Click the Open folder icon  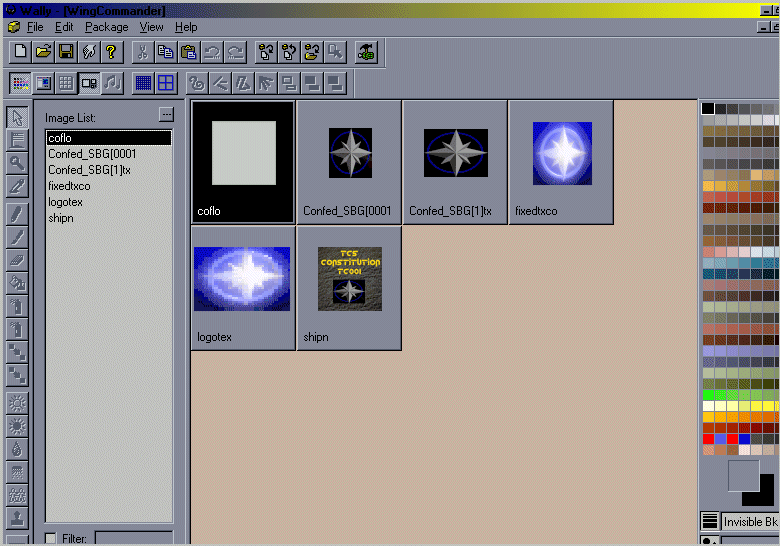tap(43, 51)
